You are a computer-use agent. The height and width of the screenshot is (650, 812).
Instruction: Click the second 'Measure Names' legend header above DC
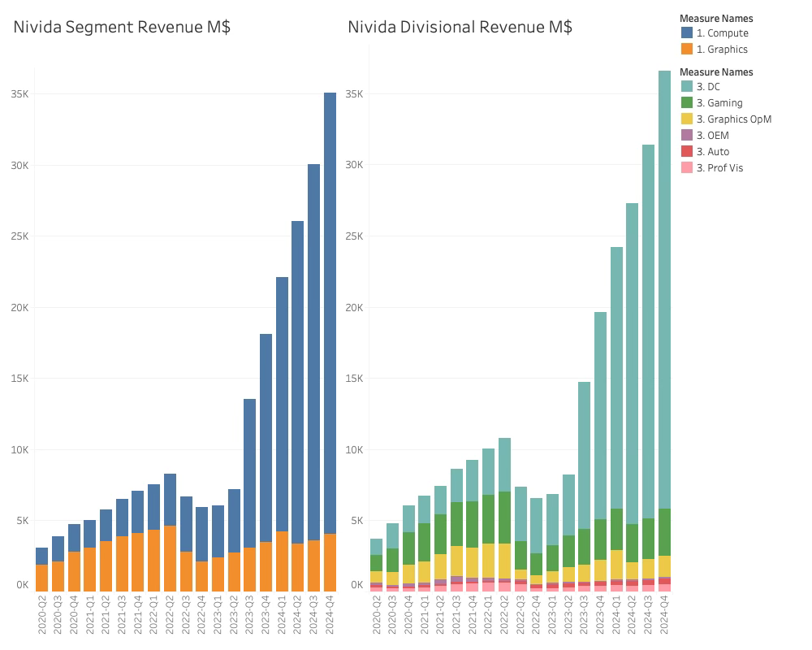(716, 72)
